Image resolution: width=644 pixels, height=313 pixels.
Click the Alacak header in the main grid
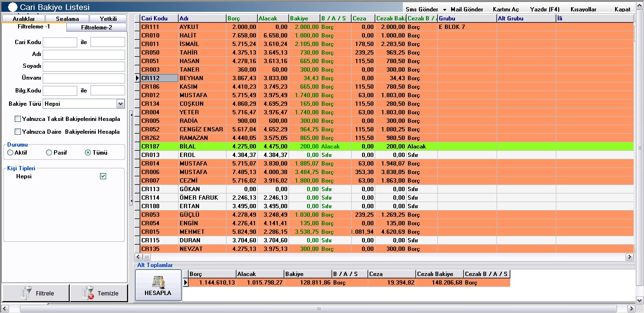coord(273,18)
